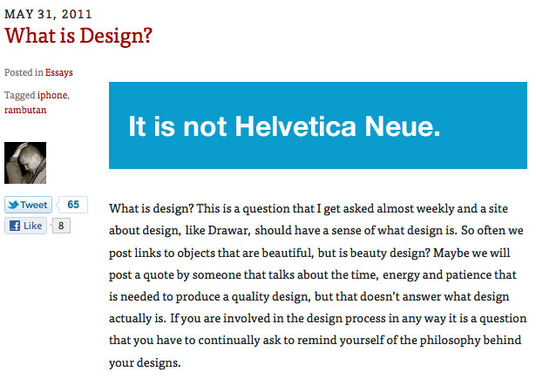The width and height of the screenshot is (536, 392).
Task: Click the Facebook Like button
Action: pos(25,226)
